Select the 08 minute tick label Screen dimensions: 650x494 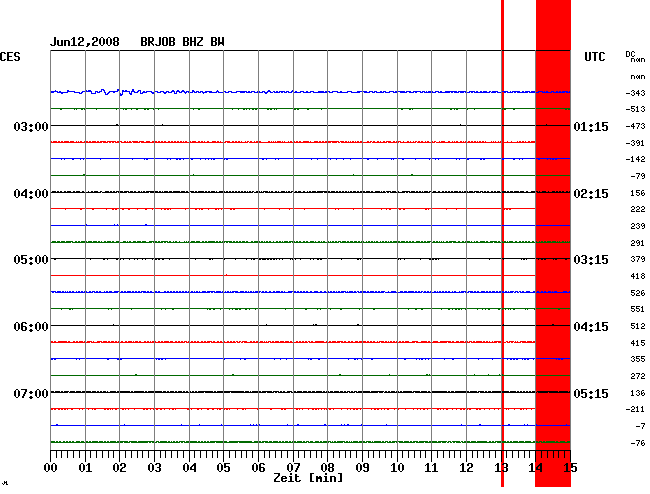327,468
